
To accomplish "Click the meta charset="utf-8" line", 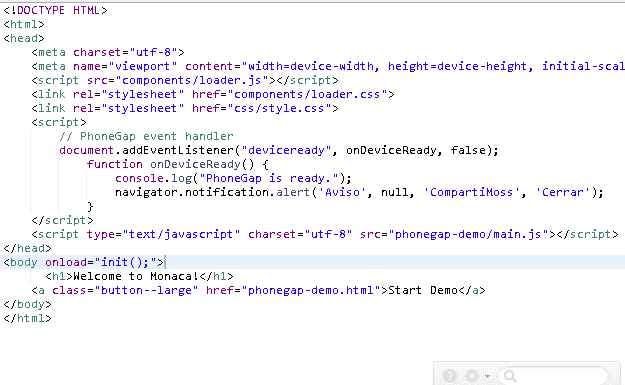I will [108, 52].
